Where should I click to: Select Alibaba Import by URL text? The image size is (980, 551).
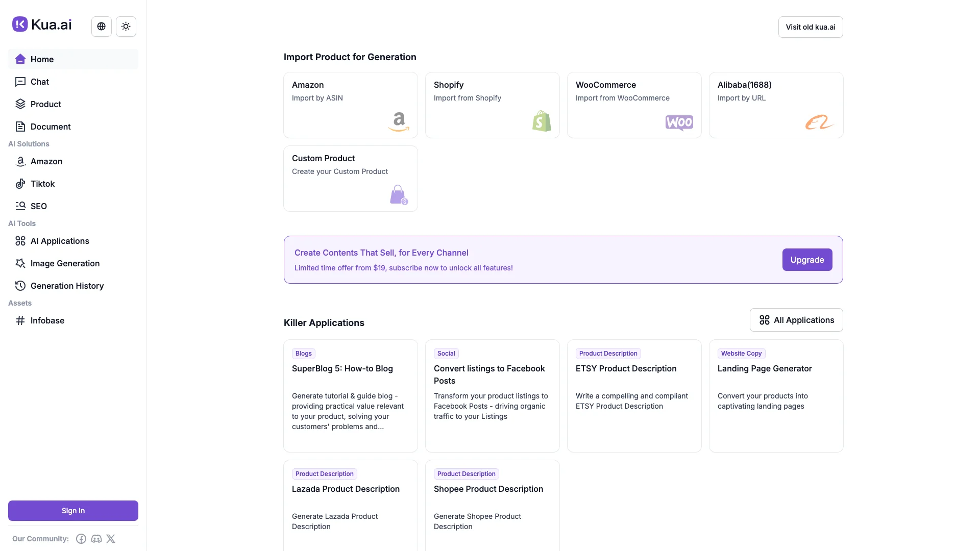point(742,98)
